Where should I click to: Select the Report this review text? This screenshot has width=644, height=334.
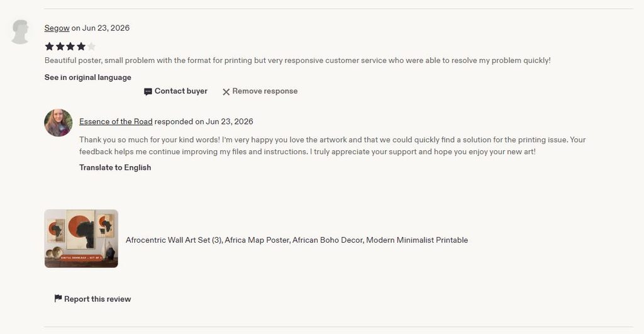pyautogui.click(x=97, y=299)
